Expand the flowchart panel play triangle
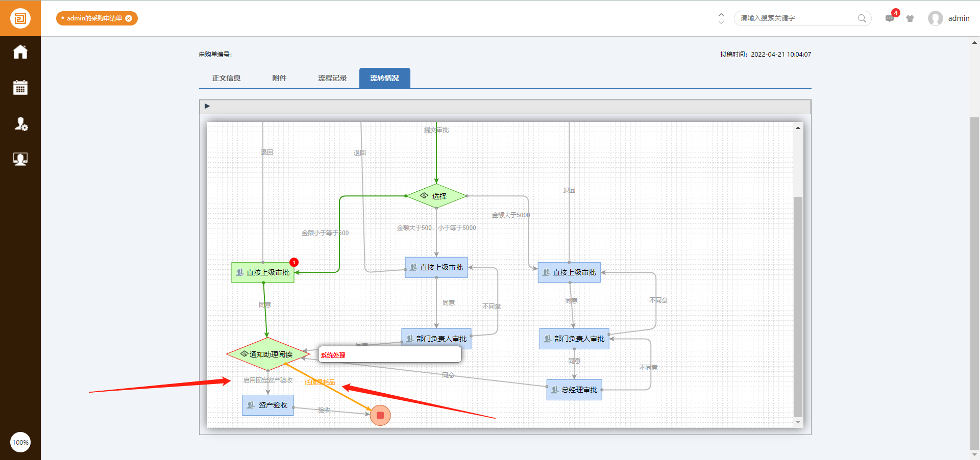Image resolution: width=980 pixels, height=460 pixels. click(207, 106)
